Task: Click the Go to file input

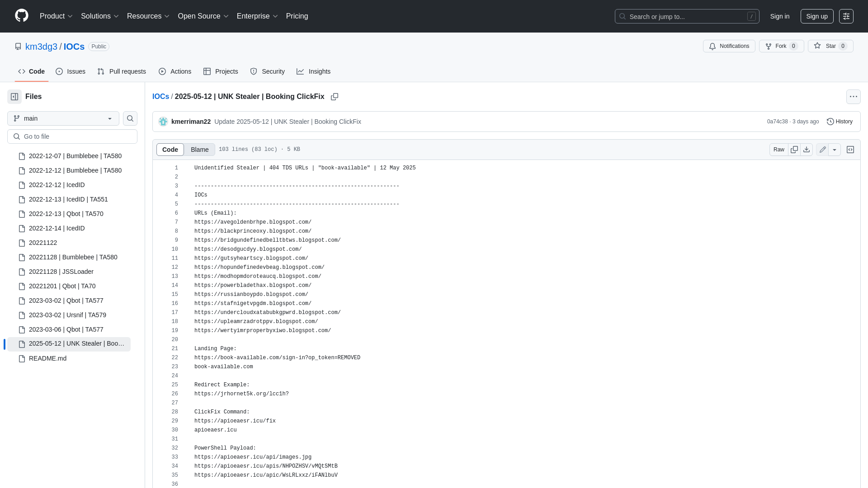Action: point(72,136)
